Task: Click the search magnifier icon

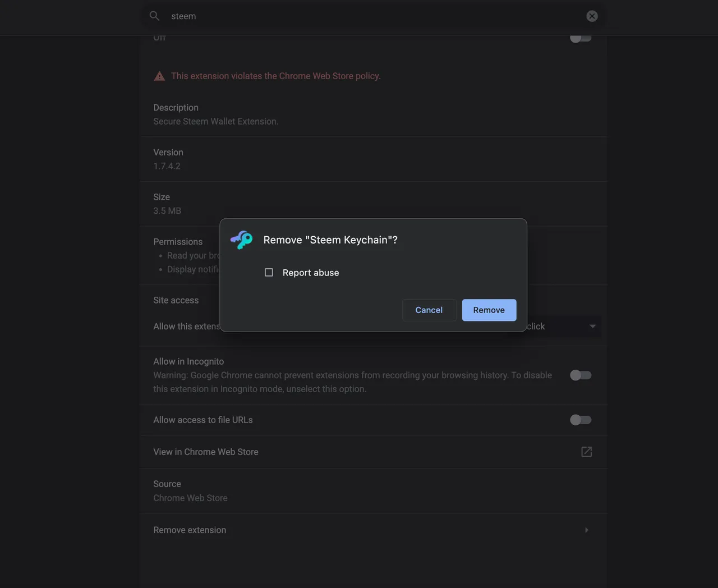Action: [x=154, y=16]
